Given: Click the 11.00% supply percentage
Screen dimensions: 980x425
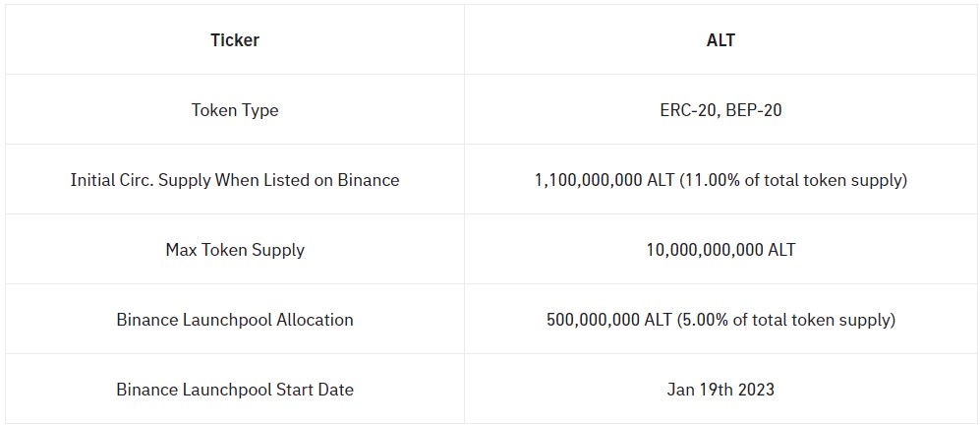Looking at the screenshot, I should point(705,180).
